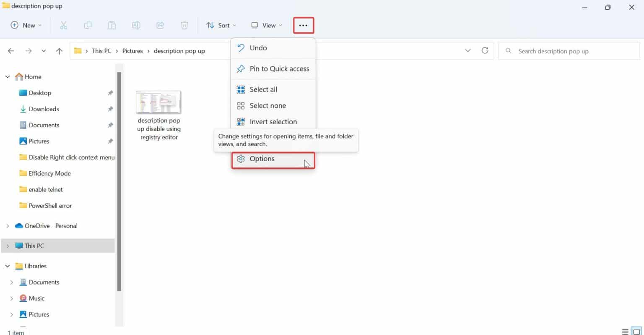The height and width of the screenshot is (335, 644).
Task: Open the Sort dropdown
Action: click(221, 25)
